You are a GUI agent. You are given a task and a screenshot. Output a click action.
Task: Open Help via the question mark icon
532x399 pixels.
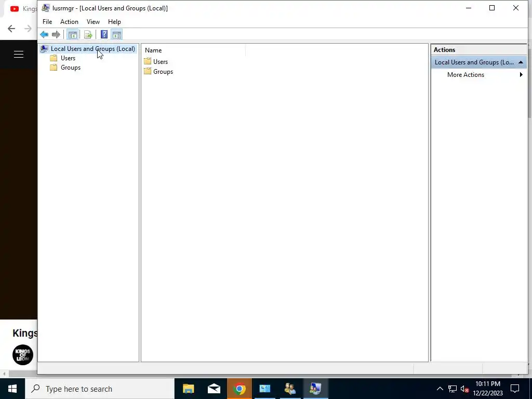click(104, 34)
